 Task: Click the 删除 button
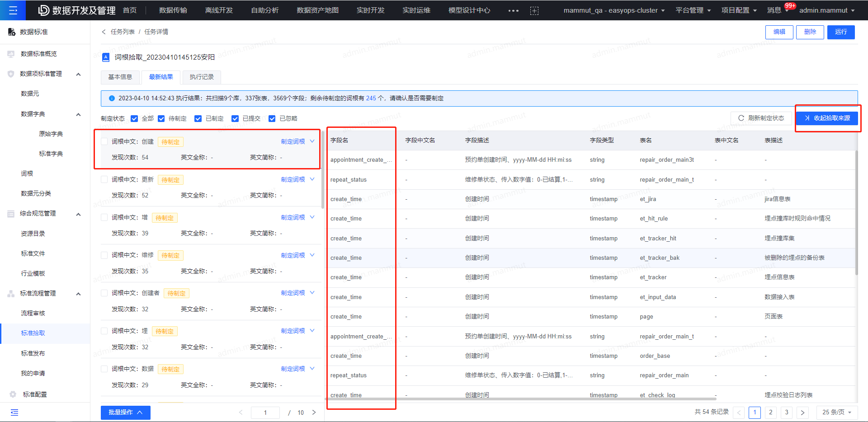(810, 32)
